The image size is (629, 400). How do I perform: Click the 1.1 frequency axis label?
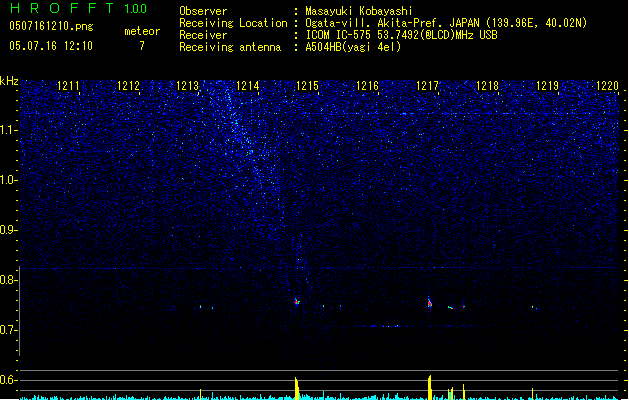[8, 130]
